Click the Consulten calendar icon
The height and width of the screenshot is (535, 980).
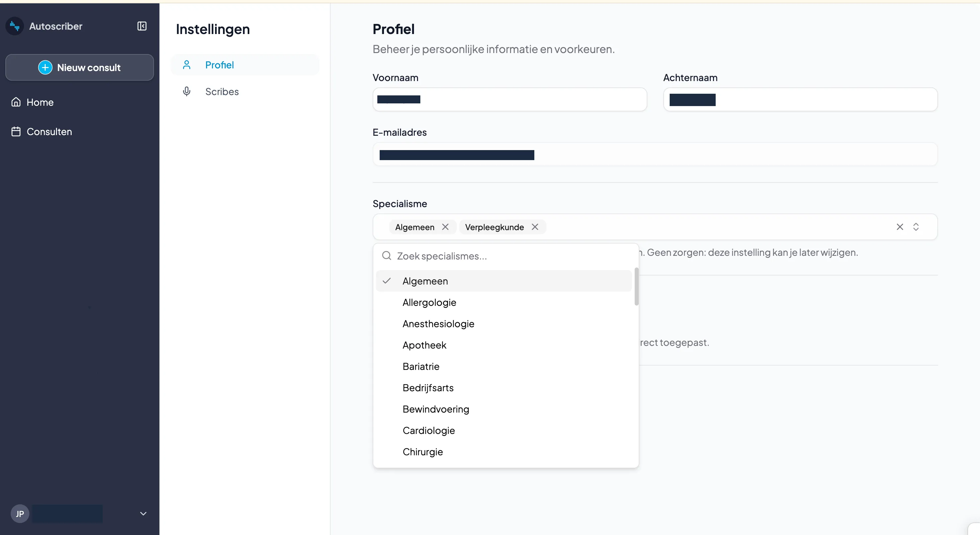[16, 131]
